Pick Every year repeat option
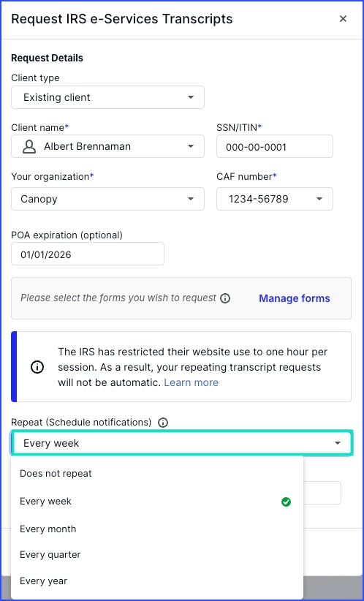 point(157,581)
